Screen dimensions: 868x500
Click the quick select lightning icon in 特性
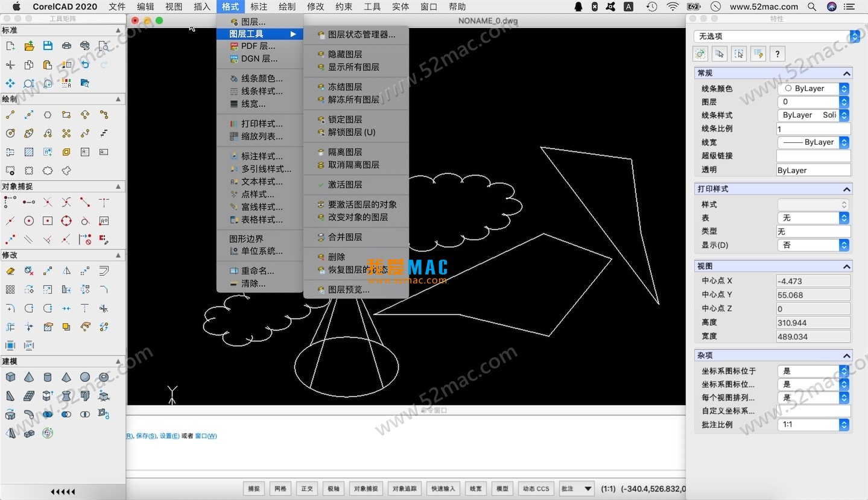point(758,54)
